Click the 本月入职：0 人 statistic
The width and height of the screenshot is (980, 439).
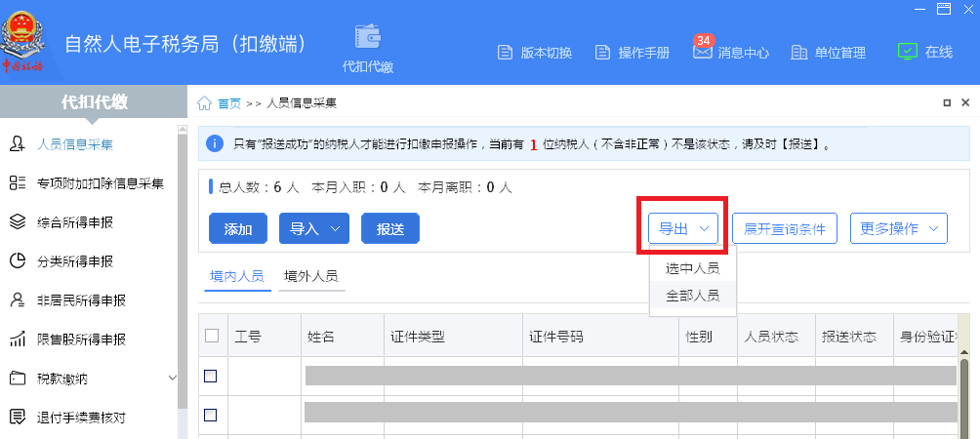(359, 186)
